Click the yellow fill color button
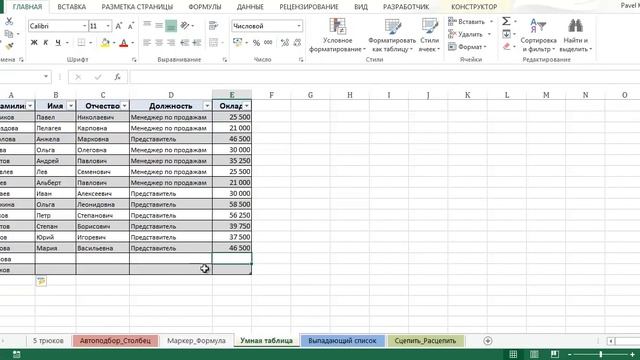Screen dimensions: 640x360 click(105, 42)
